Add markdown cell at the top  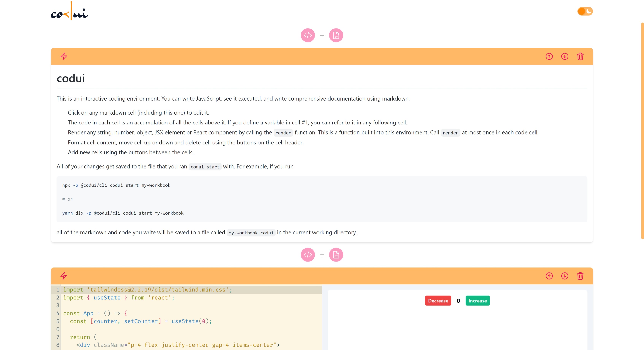336,35
